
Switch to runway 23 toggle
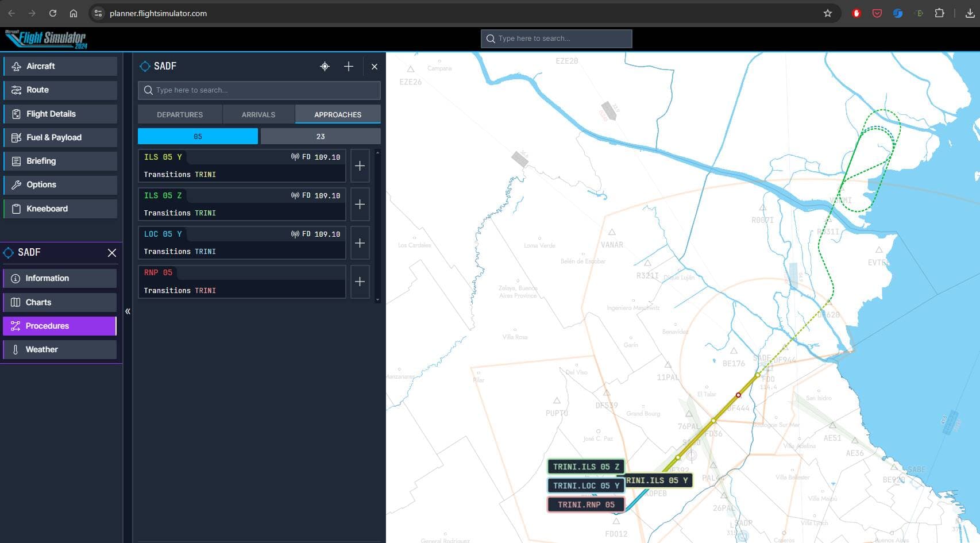(320, 136)
